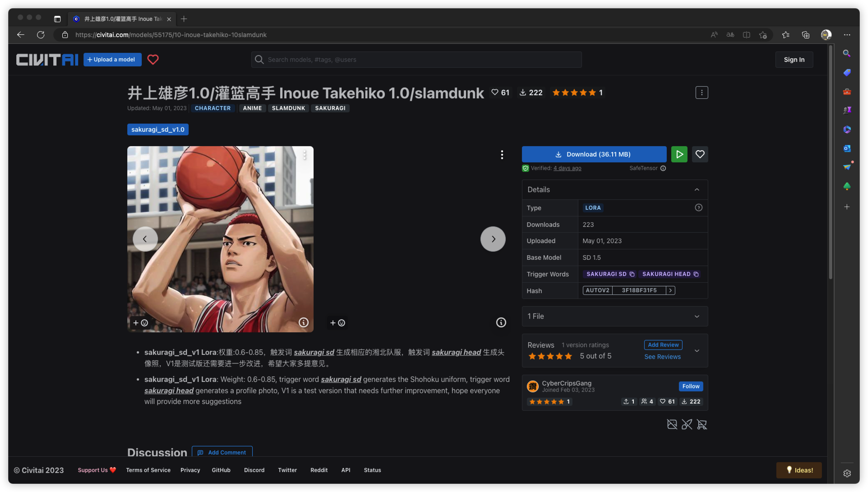Expand the Reviews section chevron
The height and width of the screenshot is (492, 868).
coord(697,351)
